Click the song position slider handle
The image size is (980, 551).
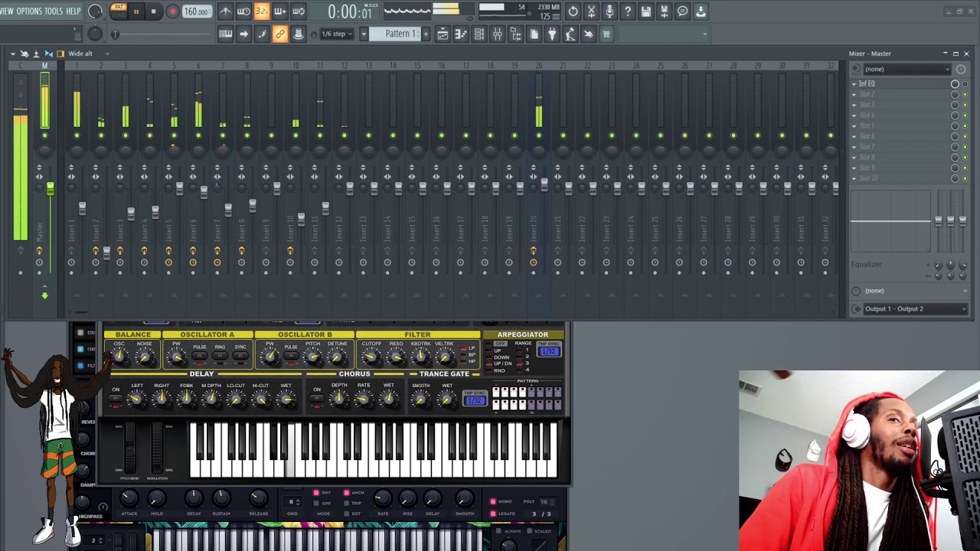(116, 34)
